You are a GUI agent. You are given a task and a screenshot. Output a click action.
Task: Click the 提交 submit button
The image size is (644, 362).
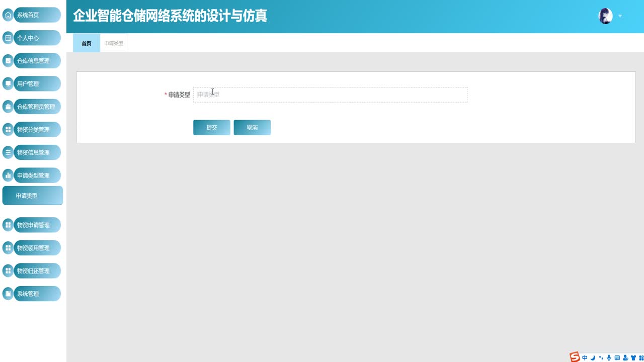(x=212, y=128)
